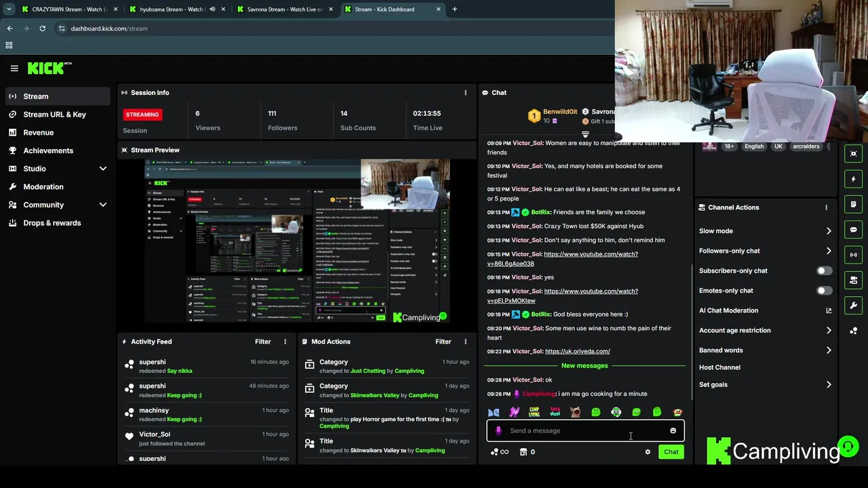Click the wrench icon in right rail
The width and height of the screenshot is (868, 488).
coord(853,305)
